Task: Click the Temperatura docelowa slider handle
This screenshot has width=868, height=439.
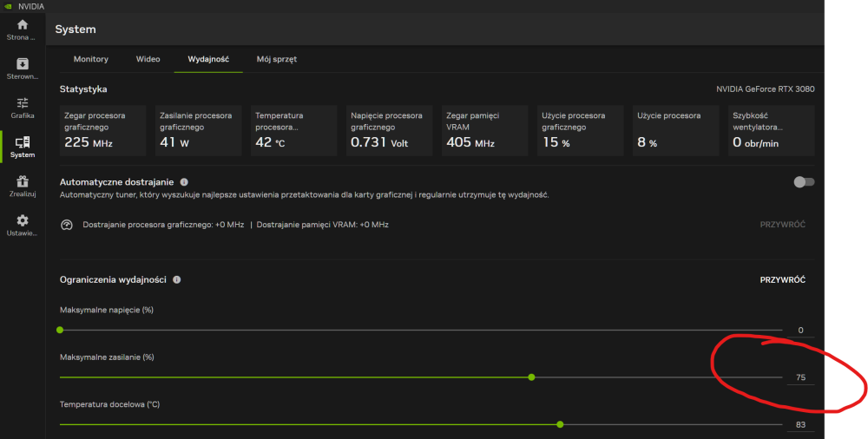Action: 560,424
